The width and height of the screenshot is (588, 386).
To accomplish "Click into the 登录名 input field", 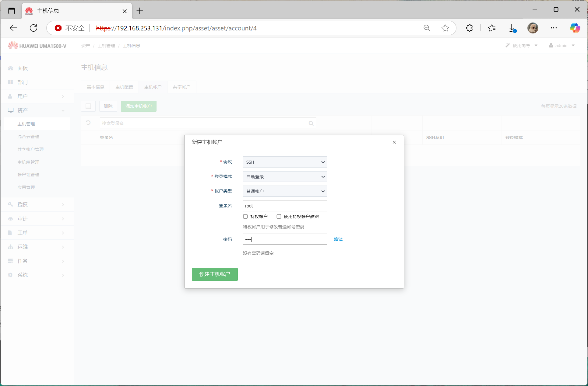I will [285, 206].
